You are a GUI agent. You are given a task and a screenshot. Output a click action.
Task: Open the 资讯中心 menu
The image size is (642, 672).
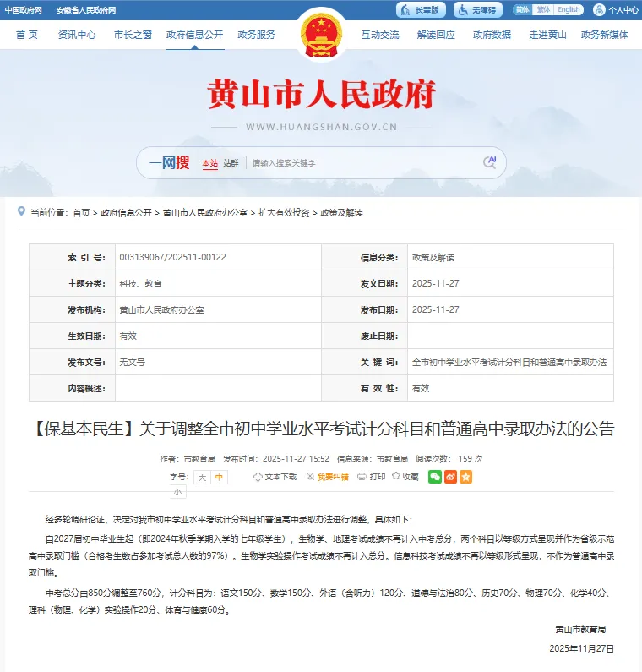tap(77, 35)
